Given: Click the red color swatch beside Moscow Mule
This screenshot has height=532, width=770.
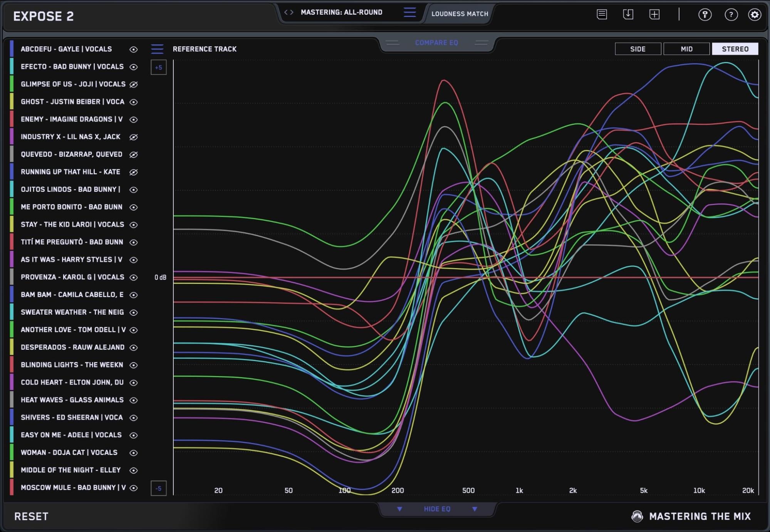Looking at the screenshot, I should tap(12, 487).
